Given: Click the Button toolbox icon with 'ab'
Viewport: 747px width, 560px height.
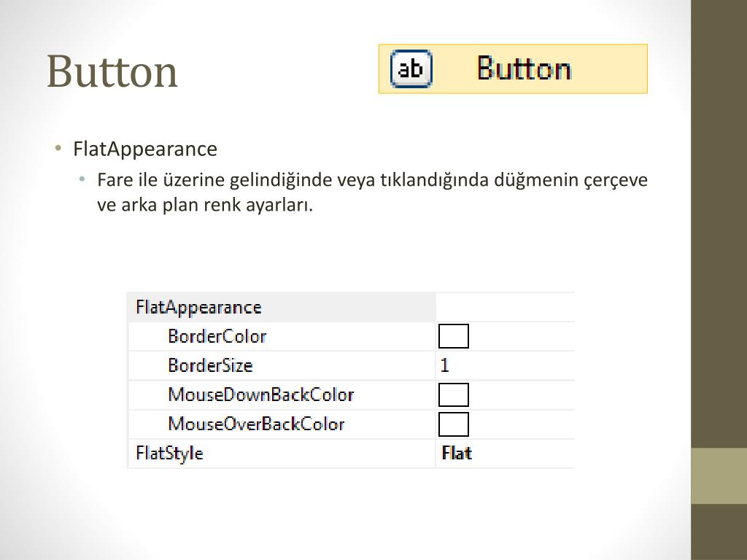Looking at the screenshot, I should (411, 69).
